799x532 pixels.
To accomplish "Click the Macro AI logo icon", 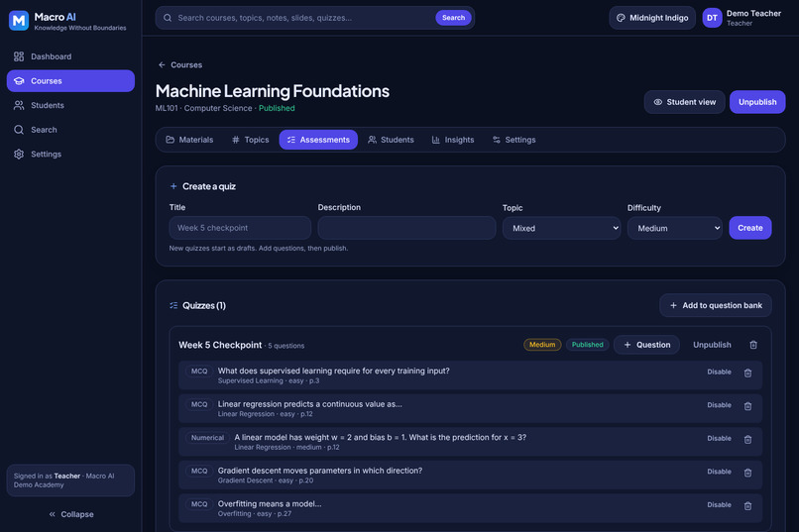I will pyautogui.click(x=19, y=21).
